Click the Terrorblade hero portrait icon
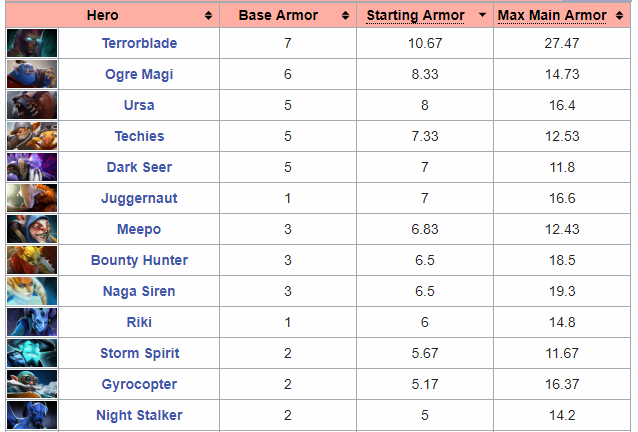This screenshot has height=432, width=638. (x=32, y=43)
